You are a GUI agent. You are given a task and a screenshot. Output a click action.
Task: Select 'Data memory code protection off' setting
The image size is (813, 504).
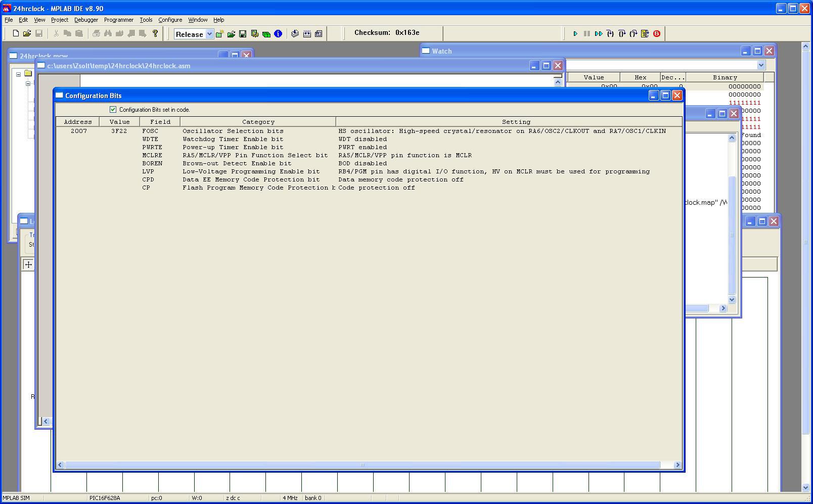pyautogui.click(x=401, y=180)
